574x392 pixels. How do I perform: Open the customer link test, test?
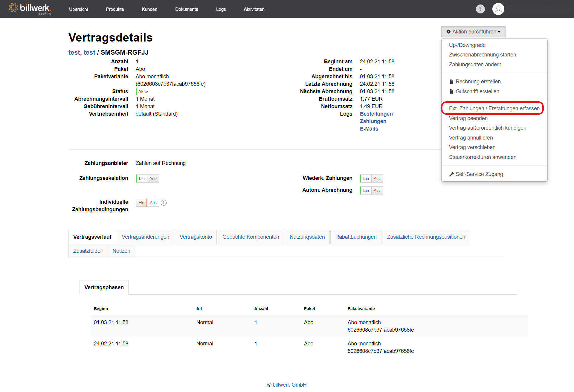click(82, 53)
